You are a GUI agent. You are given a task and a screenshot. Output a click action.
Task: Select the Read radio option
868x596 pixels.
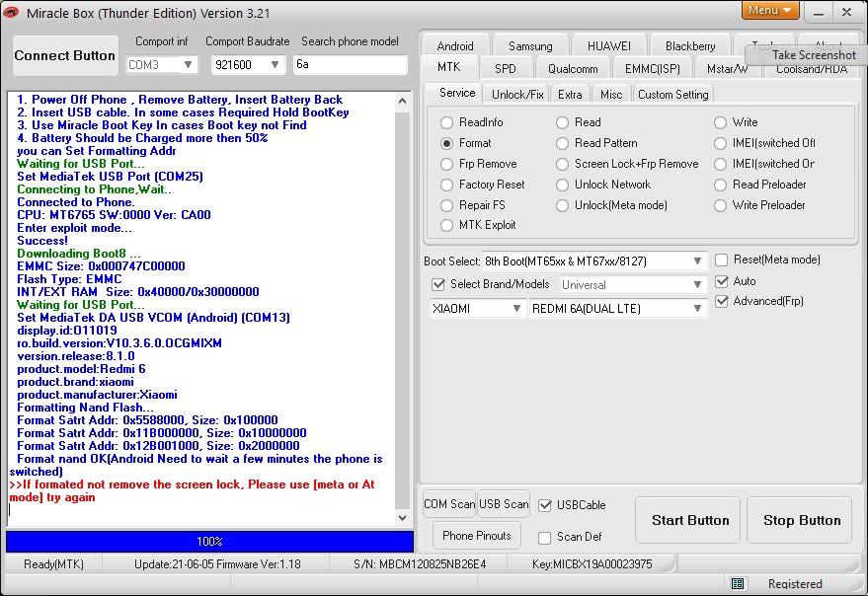(x=563, y=122)
